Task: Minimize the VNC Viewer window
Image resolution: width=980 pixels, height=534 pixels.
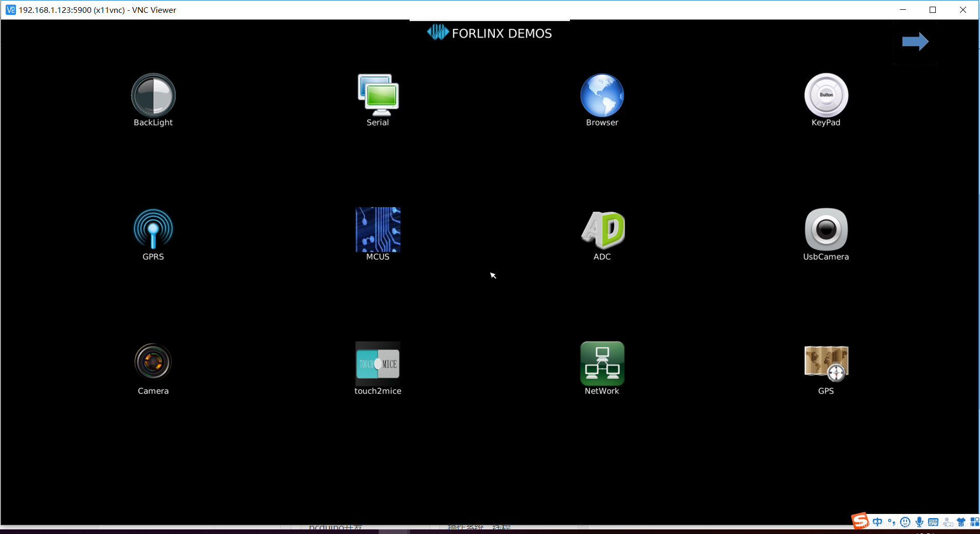Action: pos(903,10)
